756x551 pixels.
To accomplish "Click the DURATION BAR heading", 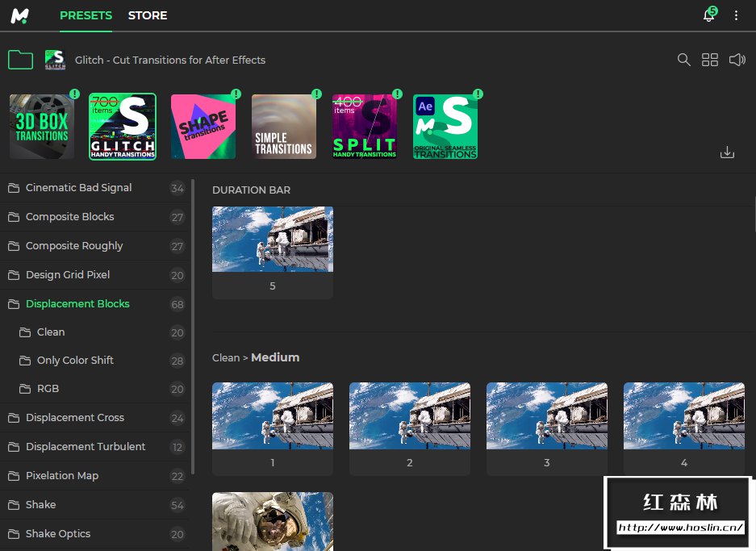I will (251, 190).
